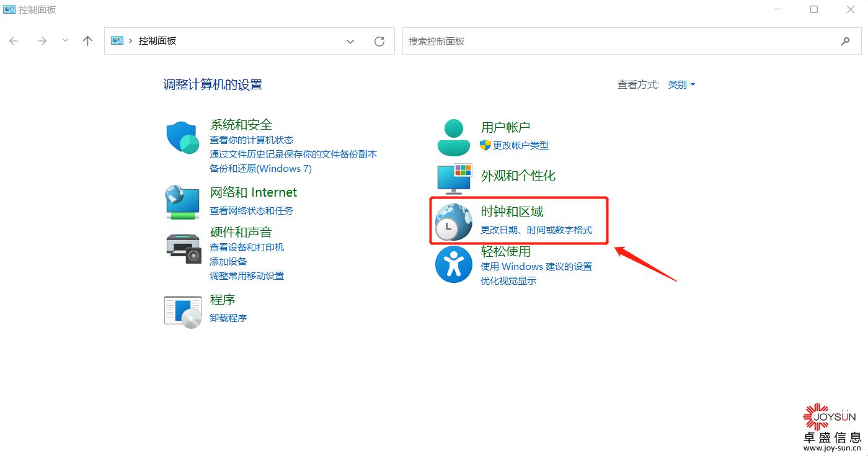Click 优化视觉显示 link
This screenshot has width=868, height=456.
click(508, 281)
